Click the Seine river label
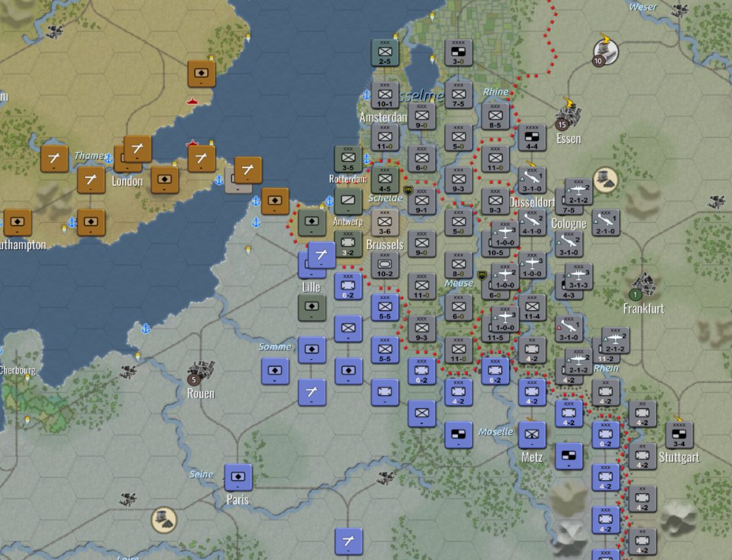The image size is (732, 560). pos(201,474)
